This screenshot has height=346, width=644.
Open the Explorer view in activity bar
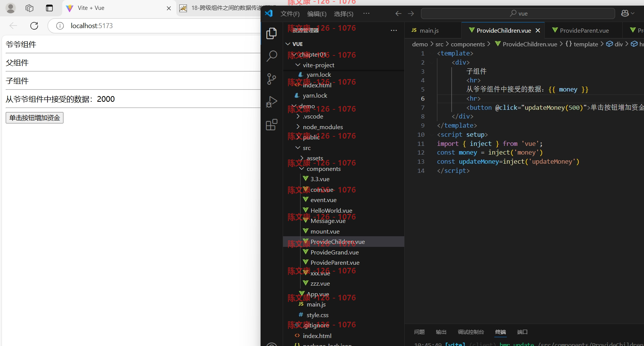click(x=272, y=33)
